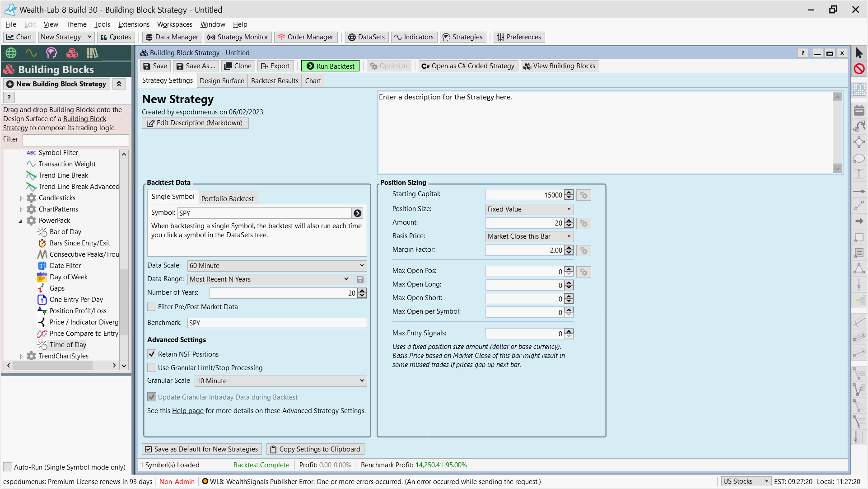Click the gear icon next to Amount
868x489 pixels.
click(x=583, y=223)
